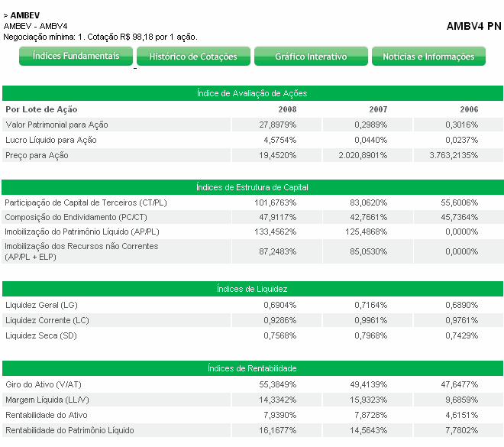Click the Negociação mínima quotation line

click(x=100, y=37)
